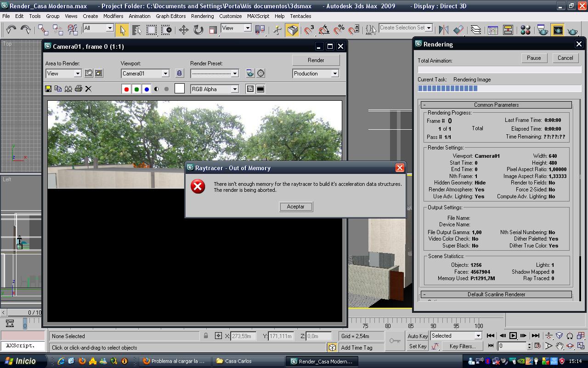Open the Curve Editor

[x=493, y=30]
